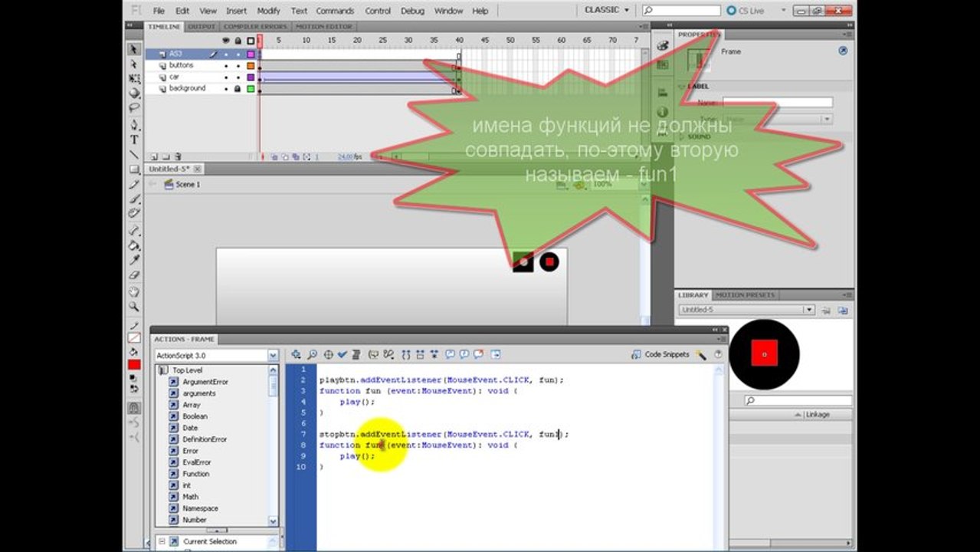The width and height of the screenshot is (980, 552).
Task: Open the File menu
Action: click(159, 11)
